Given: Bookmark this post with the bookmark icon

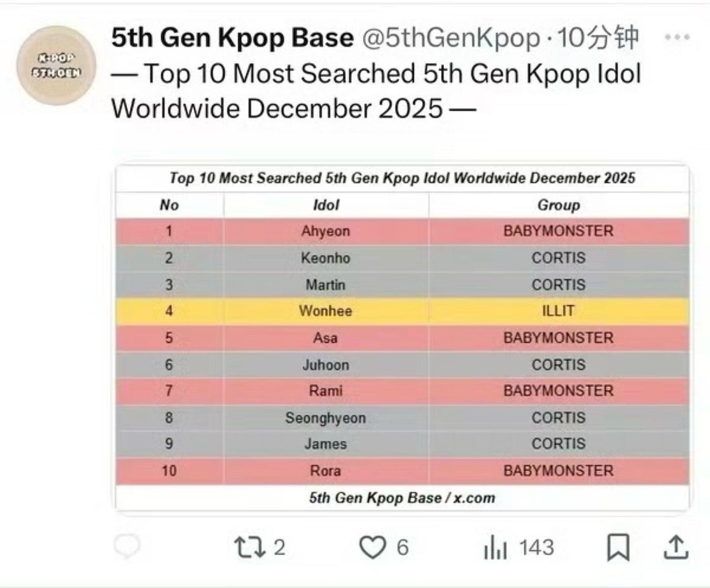Looking at the screenshot, I should click(x=617, y=547).
